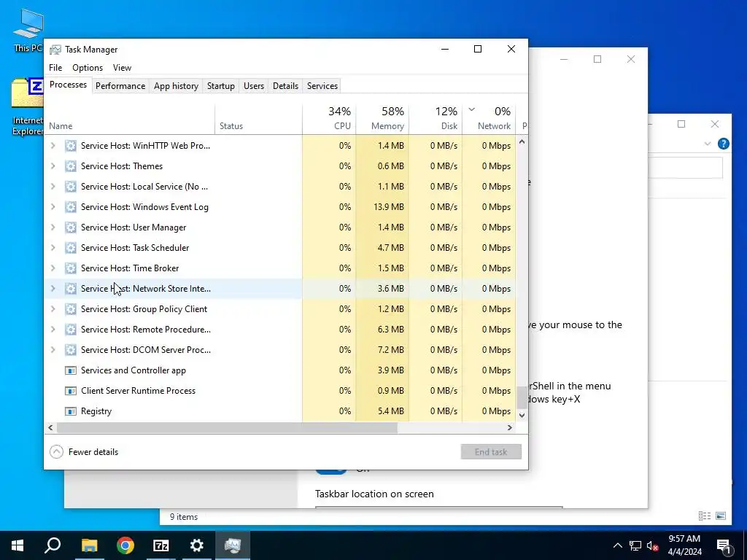Sort processes by Memory column
This screenshot has height=560, width=747.
coord(382,119)
